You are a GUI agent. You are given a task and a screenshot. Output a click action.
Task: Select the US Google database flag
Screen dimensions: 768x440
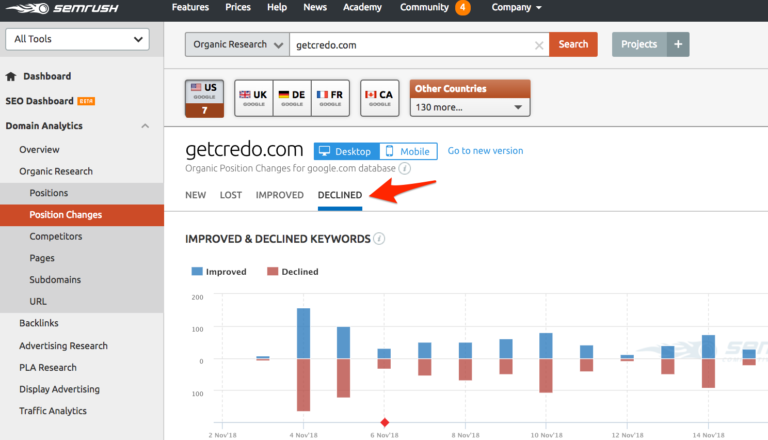click(x=205, y=98)
